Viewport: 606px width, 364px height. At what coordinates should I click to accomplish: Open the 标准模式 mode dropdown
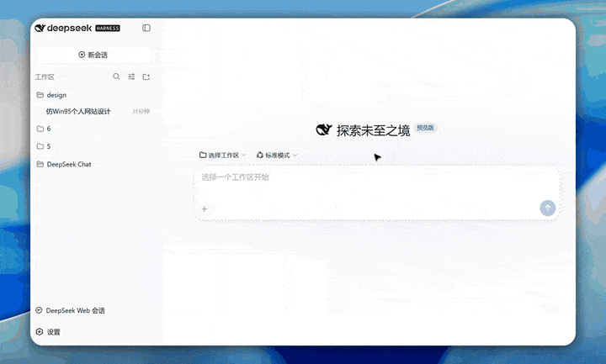click(277, 156)
